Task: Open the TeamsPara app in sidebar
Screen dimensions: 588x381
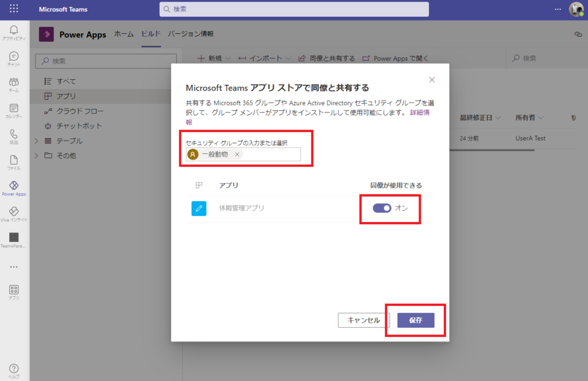Action: 14,240
